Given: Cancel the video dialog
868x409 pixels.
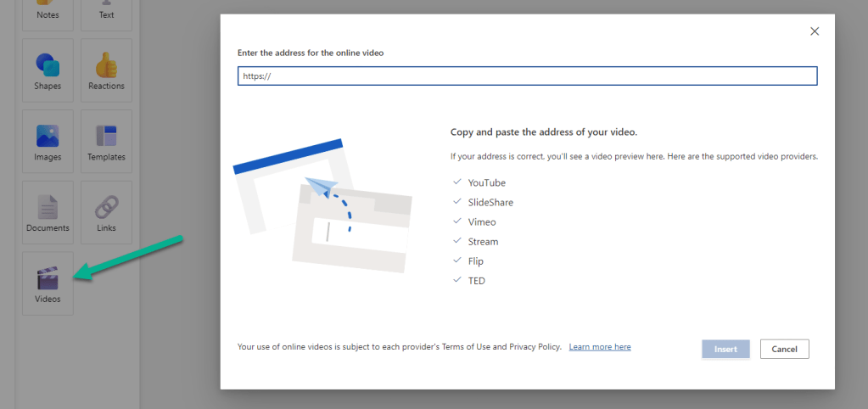Looking at the screenshot, I should (784, 349).
